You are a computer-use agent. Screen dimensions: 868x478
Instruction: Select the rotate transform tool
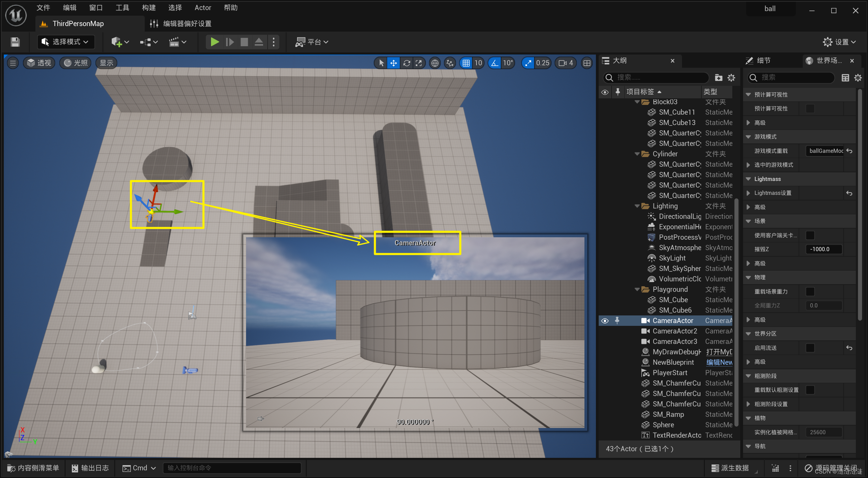(406, 63)
